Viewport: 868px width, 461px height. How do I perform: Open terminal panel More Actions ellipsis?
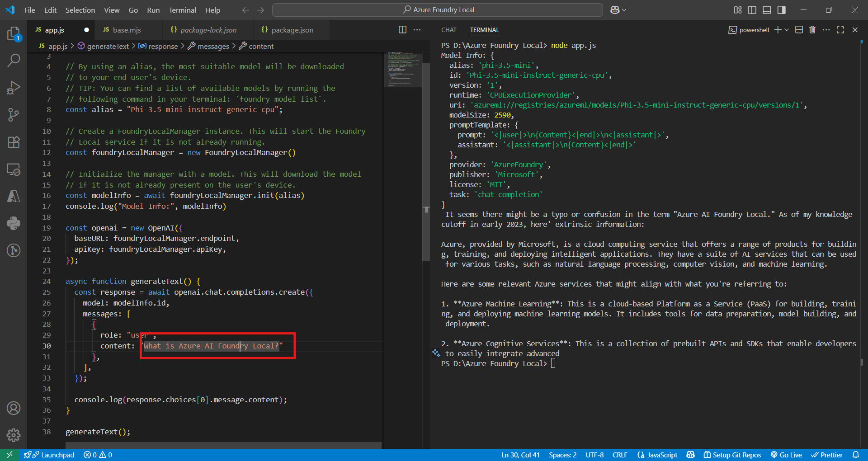point(826,30)
